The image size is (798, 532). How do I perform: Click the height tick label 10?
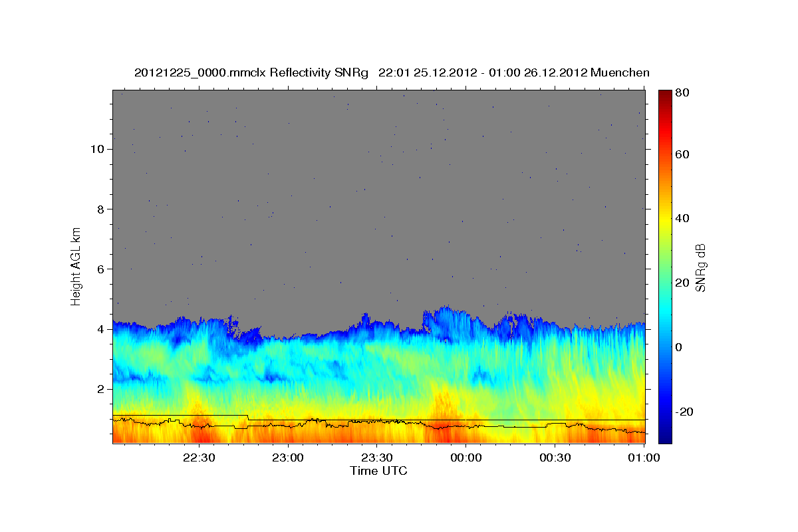coord(96,149)
